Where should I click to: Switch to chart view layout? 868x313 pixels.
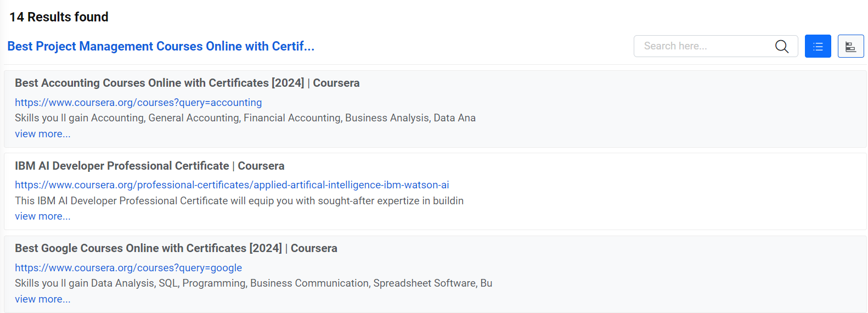pyautogui.click(x=850, y=46)
